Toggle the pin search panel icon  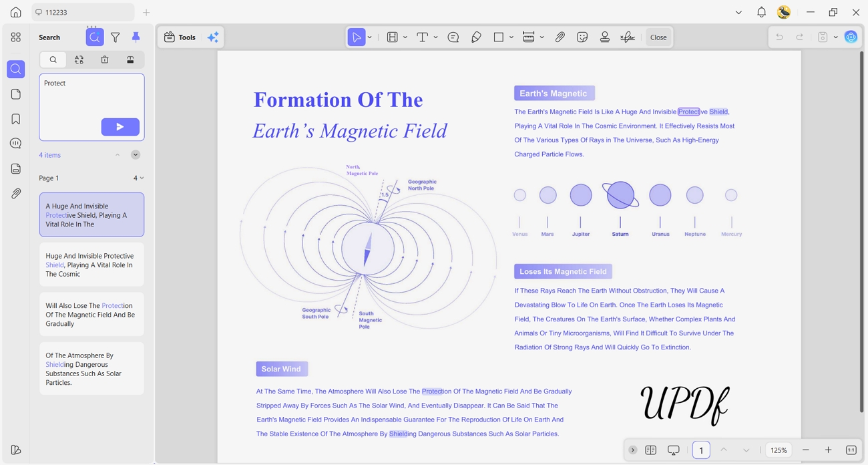(136, 37)
